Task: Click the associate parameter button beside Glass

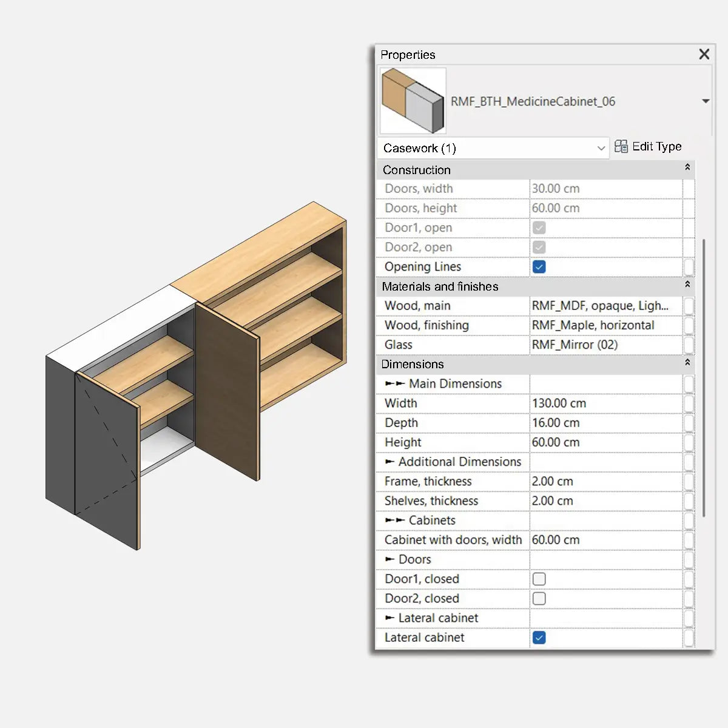Action: [x=689, y=345]
